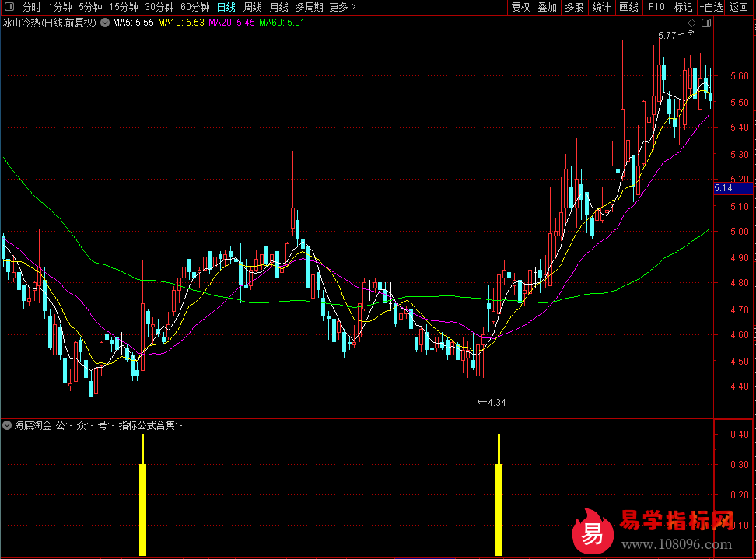Click the blue 5.14 price marker on the axis
The height and width of the screenshot is (559, 756).
pyautogui.click(x=733, y=188)
